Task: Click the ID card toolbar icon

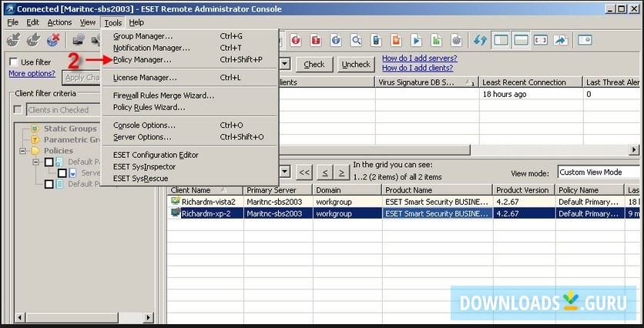Action: click(585, 40)
